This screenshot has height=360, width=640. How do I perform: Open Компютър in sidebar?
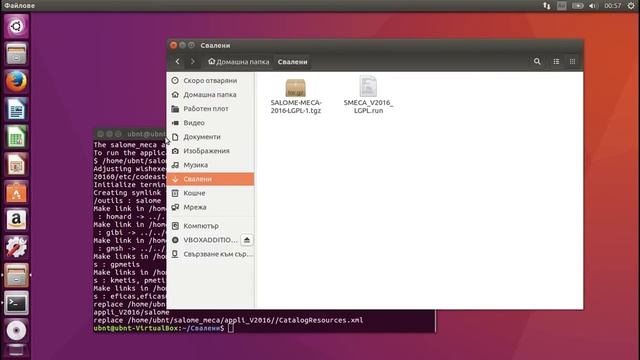pyautogui.click(x=210, y=226)
